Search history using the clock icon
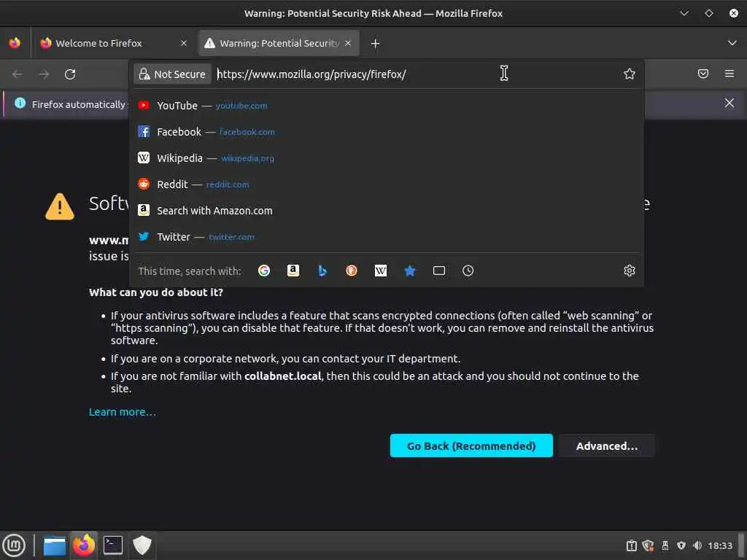 point(468,271)
